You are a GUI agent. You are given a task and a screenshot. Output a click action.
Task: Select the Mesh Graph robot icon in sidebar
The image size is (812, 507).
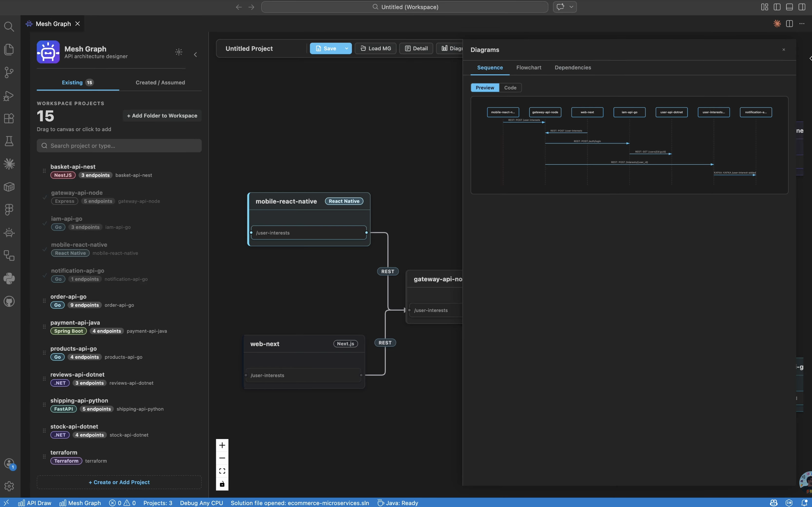coord(9,233)
